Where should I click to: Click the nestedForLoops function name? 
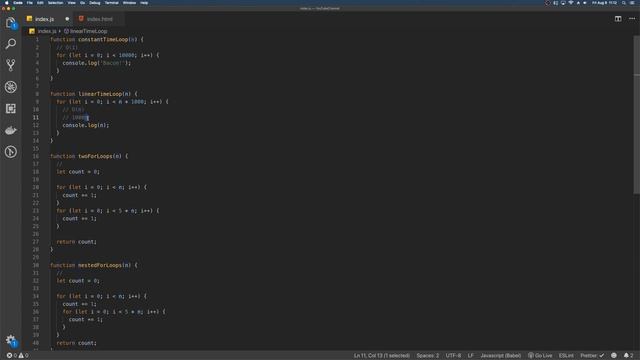click(100, 265)
